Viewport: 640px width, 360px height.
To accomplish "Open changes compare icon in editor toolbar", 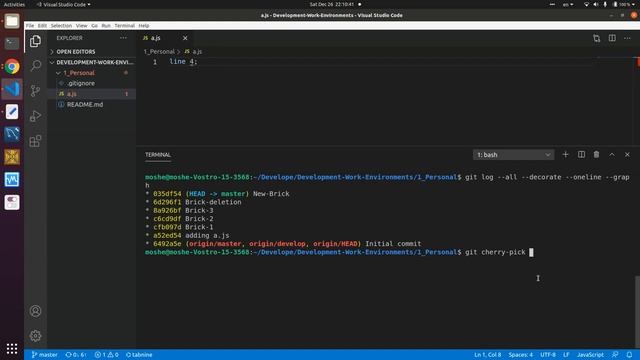I will pyautogui.click(x=597, y=38).
